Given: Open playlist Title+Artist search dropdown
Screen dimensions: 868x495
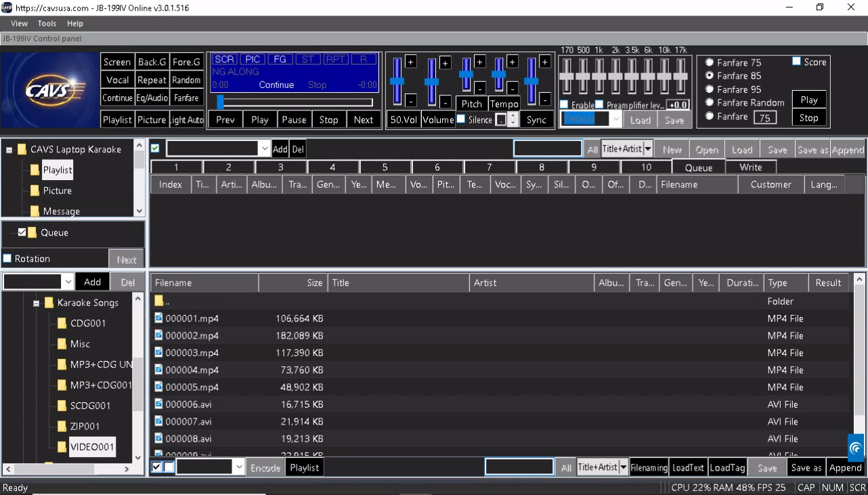Looking at the screenshot, I should click(x=648, y=149).
